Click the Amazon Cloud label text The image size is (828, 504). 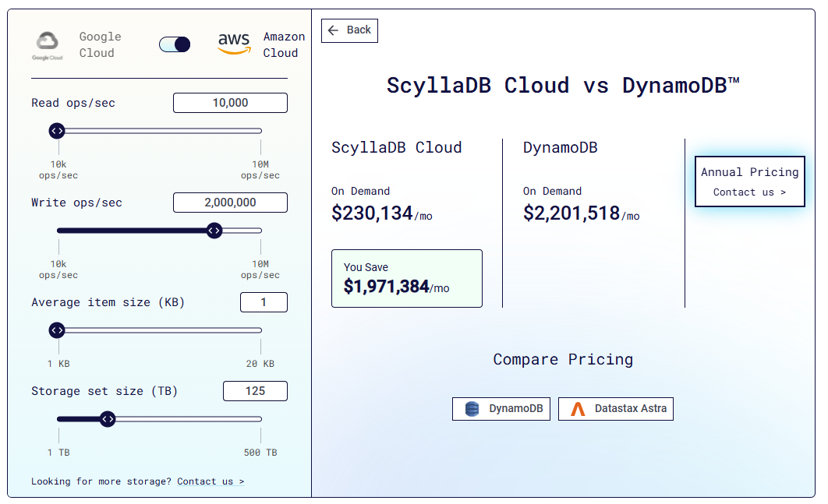[x=284, y=45]
